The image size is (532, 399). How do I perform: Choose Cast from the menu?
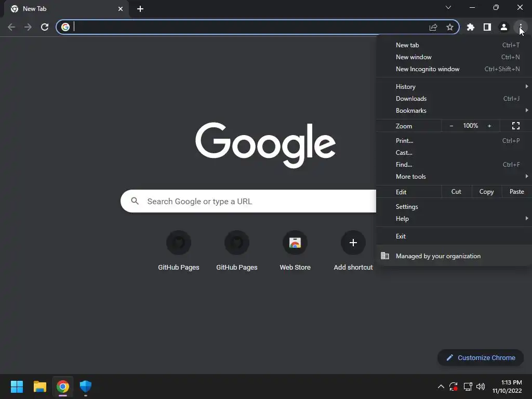point(454,153)
